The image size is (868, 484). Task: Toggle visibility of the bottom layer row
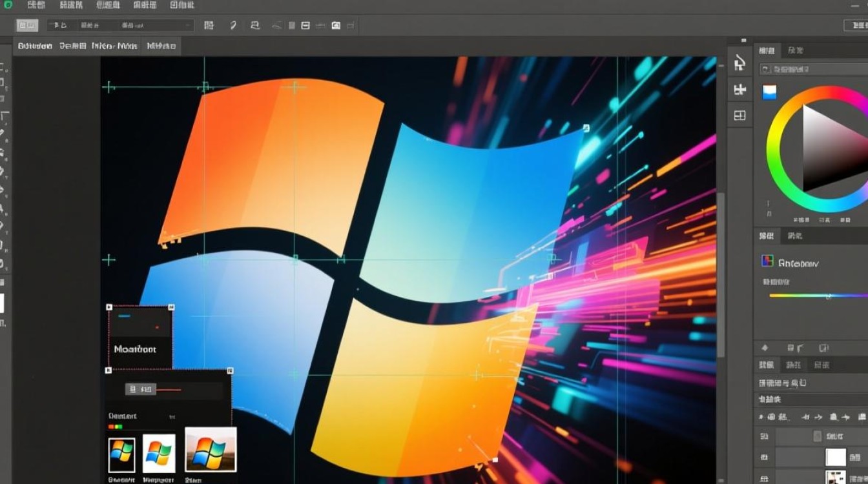(x=764, y=478)
